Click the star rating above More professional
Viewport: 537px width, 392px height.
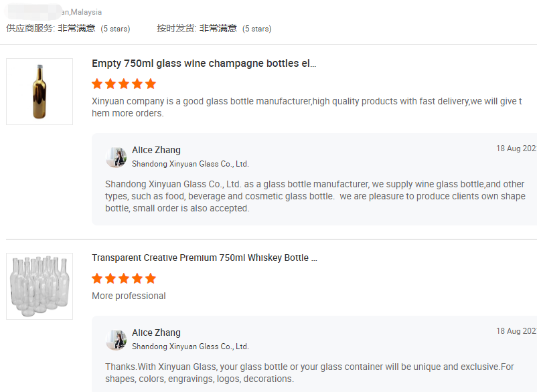124,278
